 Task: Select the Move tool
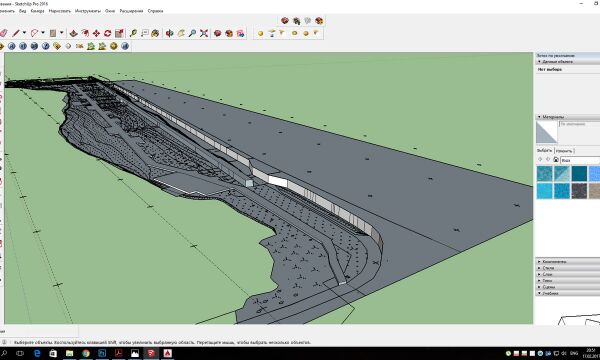pyautogui.click(x=96, y=33)
